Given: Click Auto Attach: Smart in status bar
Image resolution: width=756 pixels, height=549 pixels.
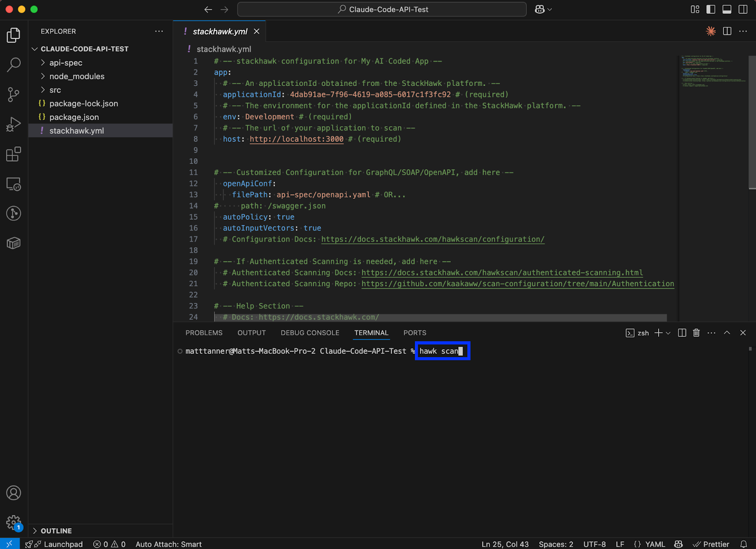Looking at the screenshot, I should [169, 544].
